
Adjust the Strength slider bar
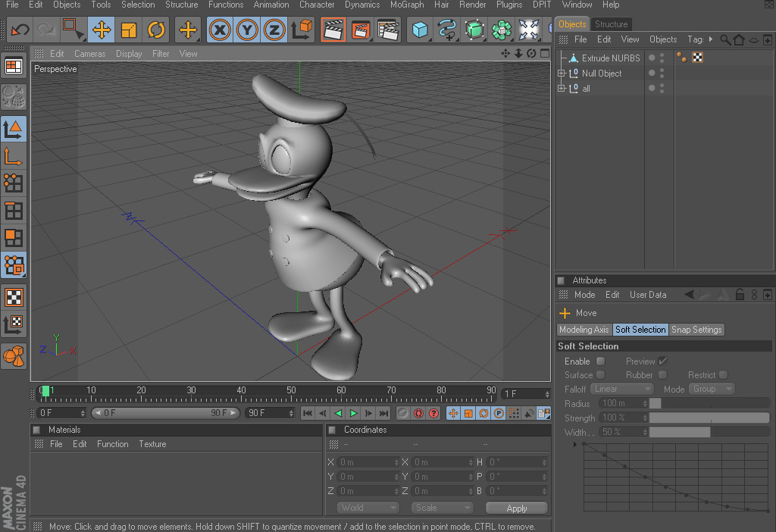pos(709,418)
